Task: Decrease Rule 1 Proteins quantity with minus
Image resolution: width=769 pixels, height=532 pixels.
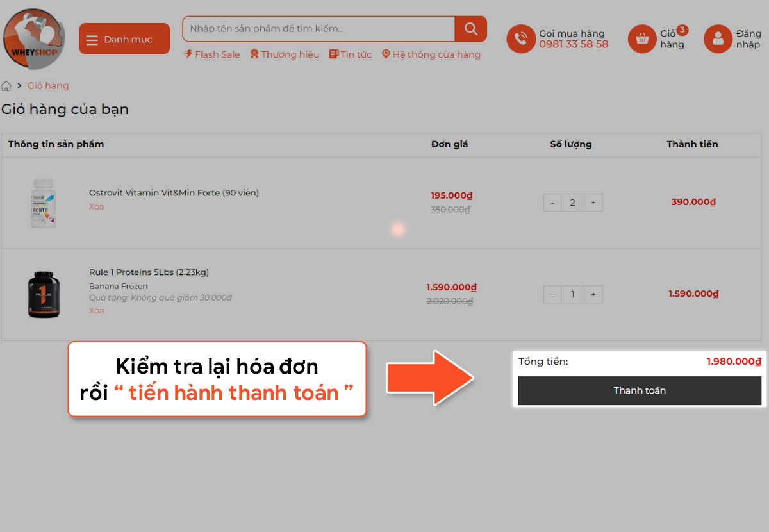Action: point(552,294)
